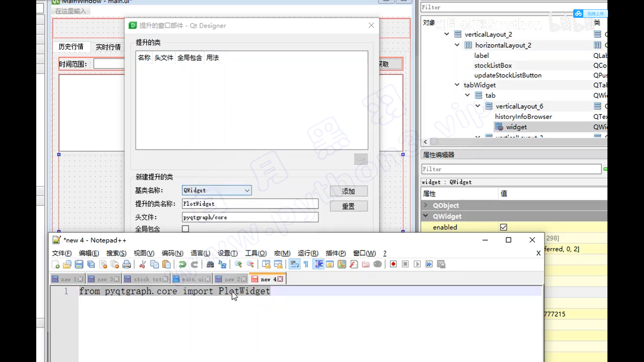
Task: Open the Find dialog via binoculars icon
Action: point(210,264)
